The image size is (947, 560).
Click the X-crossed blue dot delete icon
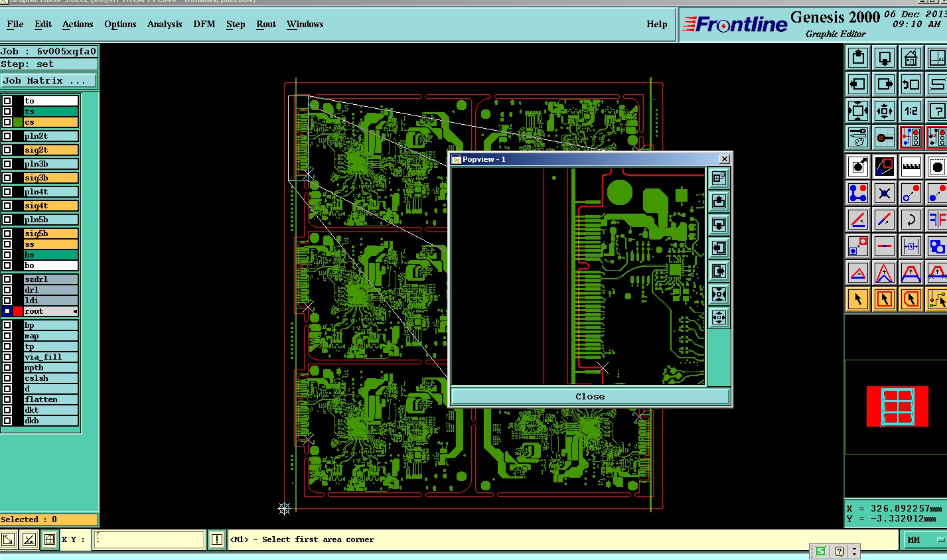(885, 193)
